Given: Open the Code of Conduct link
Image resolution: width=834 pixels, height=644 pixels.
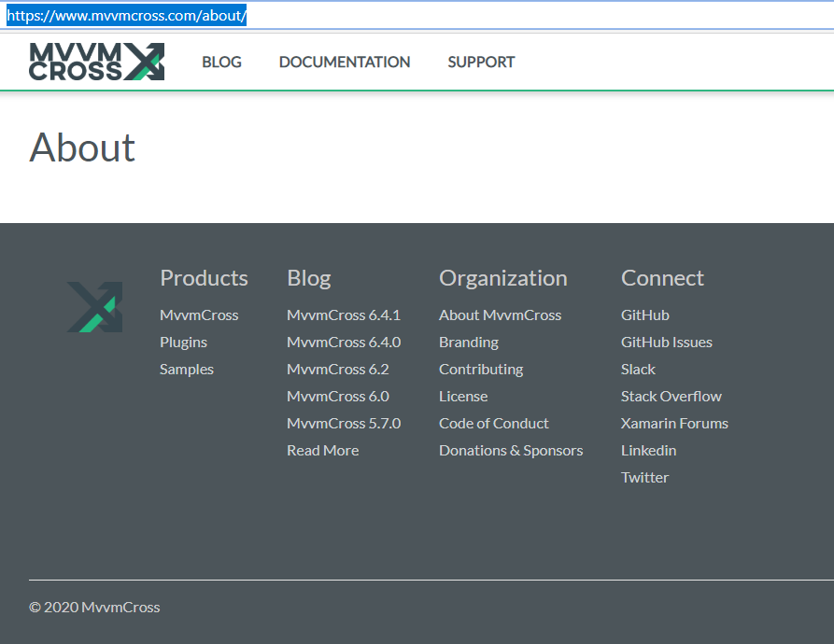Looking at the screenshot, I should [x=493, y=423].
